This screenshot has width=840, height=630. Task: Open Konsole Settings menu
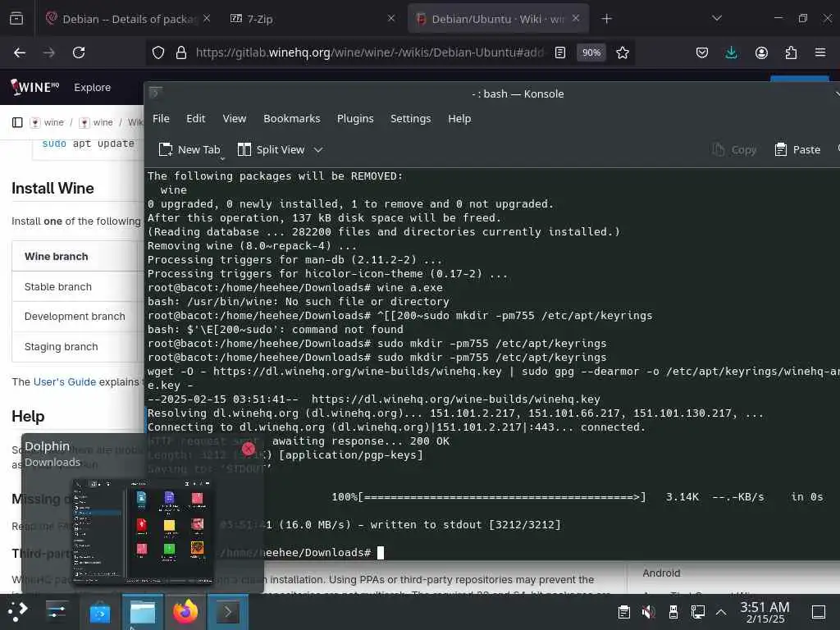[x=410, y=118]
